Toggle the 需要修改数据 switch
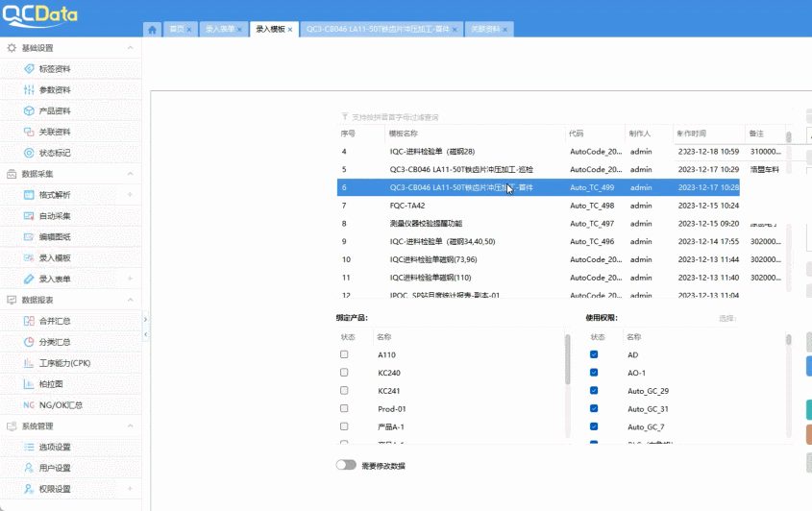This screenshot has width=812, height=511. click(x=346, y=465)
